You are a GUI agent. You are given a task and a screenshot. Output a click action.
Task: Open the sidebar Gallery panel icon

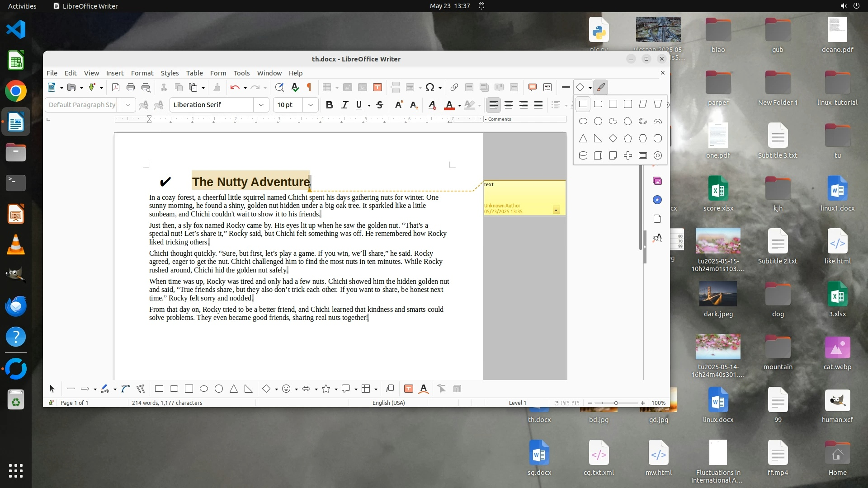(x=657, y=181)
